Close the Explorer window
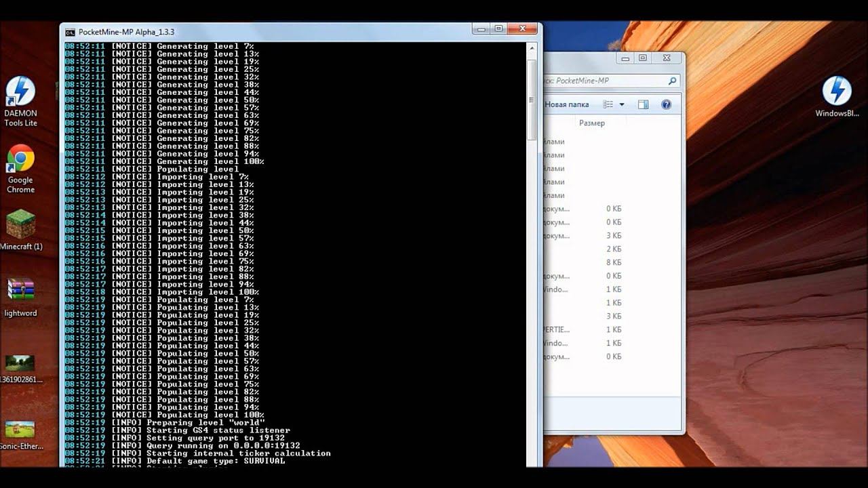The height and width of the screenshot is (488, 868). coord(667,58)
